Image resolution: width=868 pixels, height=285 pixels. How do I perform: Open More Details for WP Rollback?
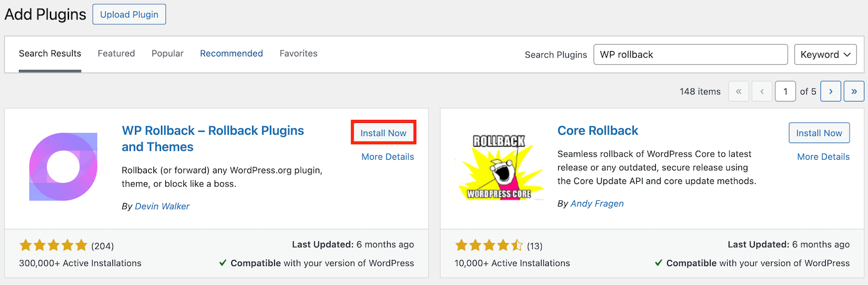point(388,157)
